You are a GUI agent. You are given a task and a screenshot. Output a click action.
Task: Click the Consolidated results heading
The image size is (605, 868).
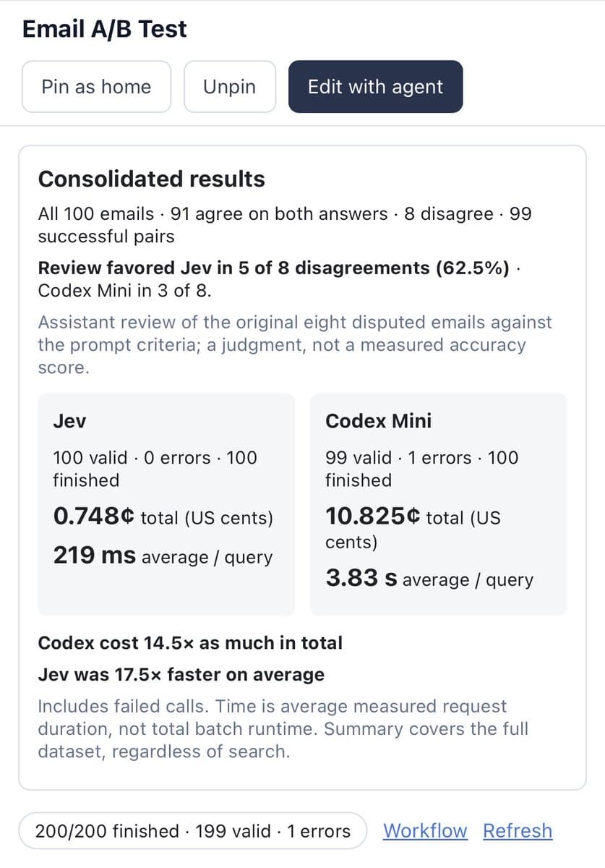coord(152,179)
